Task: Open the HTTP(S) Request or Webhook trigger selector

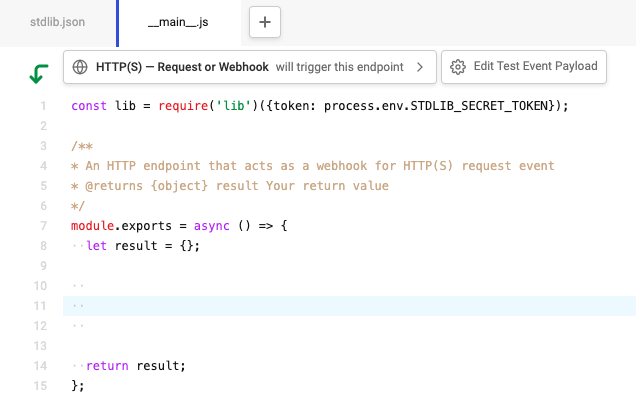Action: pos(250,67)
